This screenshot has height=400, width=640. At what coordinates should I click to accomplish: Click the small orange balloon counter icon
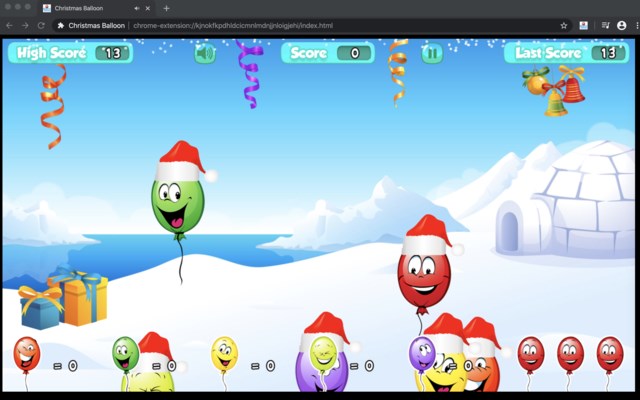point(27,354)
